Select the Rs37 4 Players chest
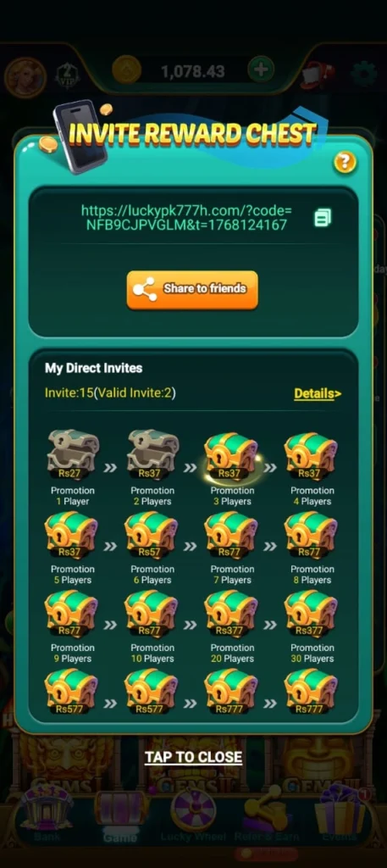 [x=312, y=456]
